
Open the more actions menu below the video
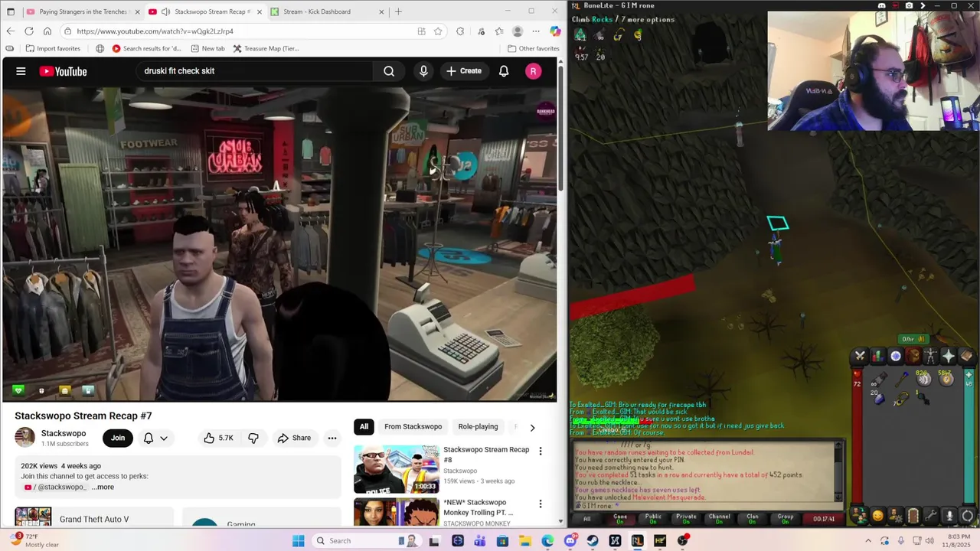[x=332, y=438]
